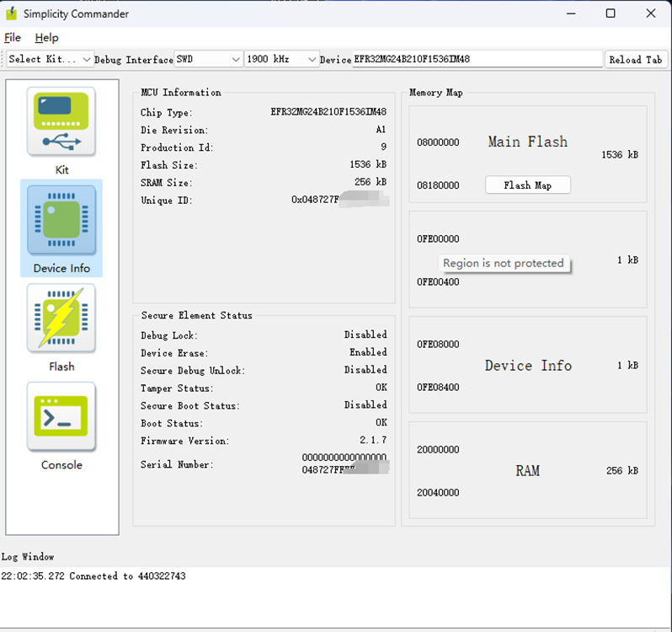Close the Simplicity Commander window
Viewport: 672px width, 632px height.
point(651,13)
